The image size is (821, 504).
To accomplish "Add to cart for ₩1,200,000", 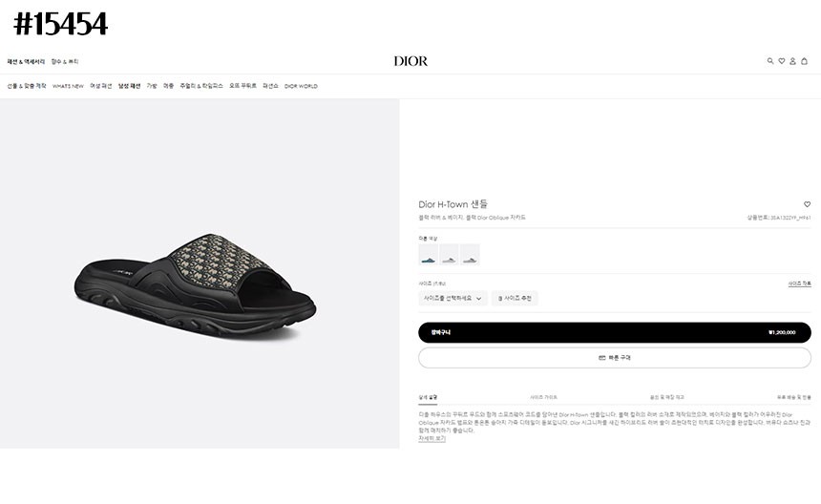I will (615, 332).
